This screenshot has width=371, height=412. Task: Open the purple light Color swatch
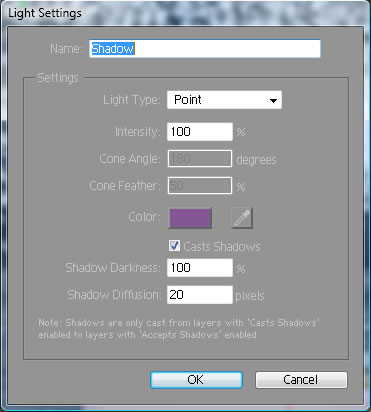coord(190,218)
